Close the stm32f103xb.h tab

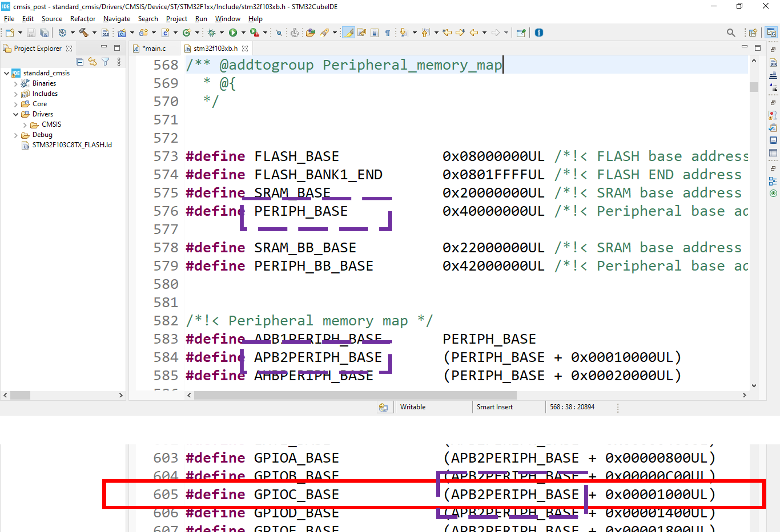tap(245, 49)
